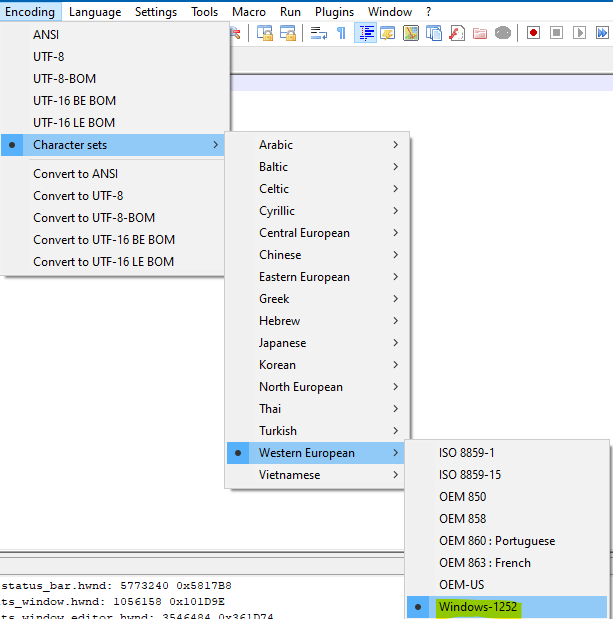
Task: Choose Convert to UTF-8
Action: pos(113,196)
